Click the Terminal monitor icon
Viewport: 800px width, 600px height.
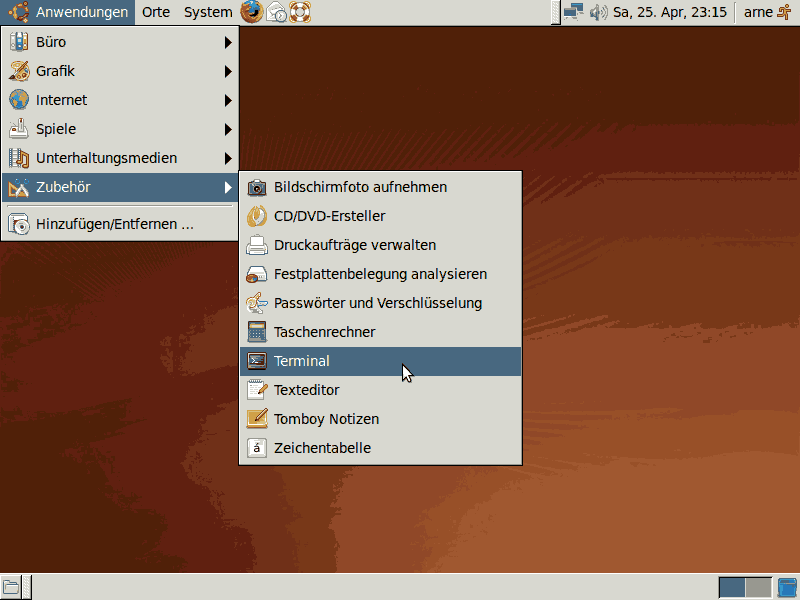pyautogui.click(x=257, y=361)
